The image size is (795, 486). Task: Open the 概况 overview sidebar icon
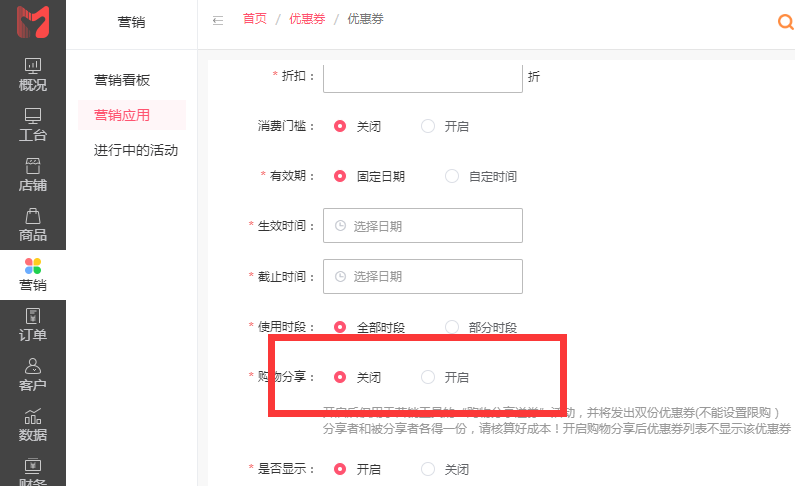33,74
